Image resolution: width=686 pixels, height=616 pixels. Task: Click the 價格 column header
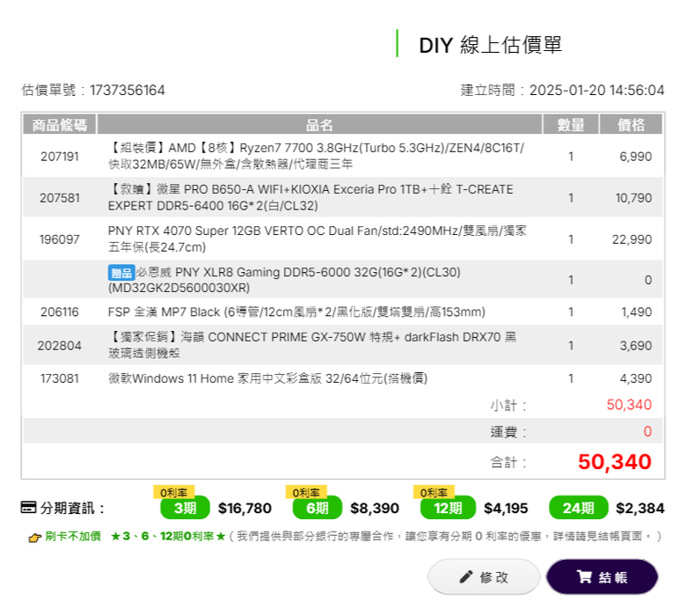pos(631,125)
